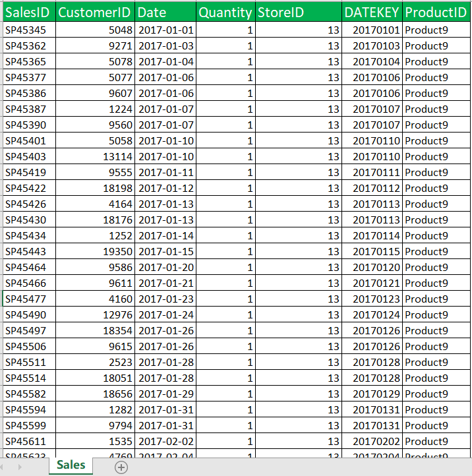The height and width of the screenshot is (476, 472).
Task: Click cell containing SP45377
Action: pos(29,77)
